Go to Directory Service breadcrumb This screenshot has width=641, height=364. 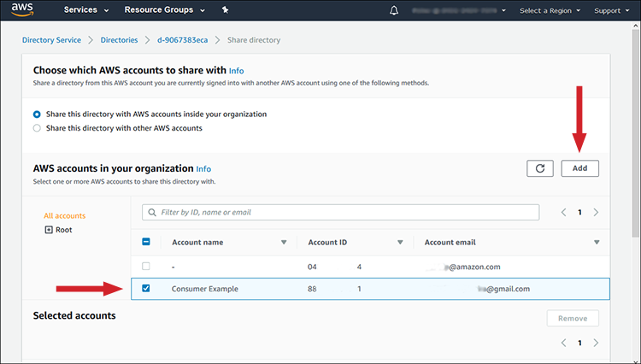pos(51,40)
